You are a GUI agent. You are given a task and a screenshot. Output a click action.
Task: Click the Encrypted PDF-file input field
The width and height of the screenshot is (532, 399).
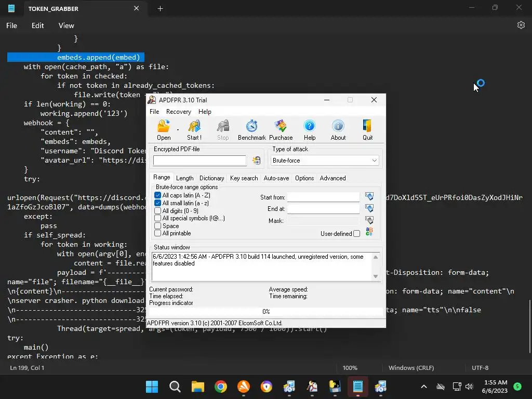199,161
